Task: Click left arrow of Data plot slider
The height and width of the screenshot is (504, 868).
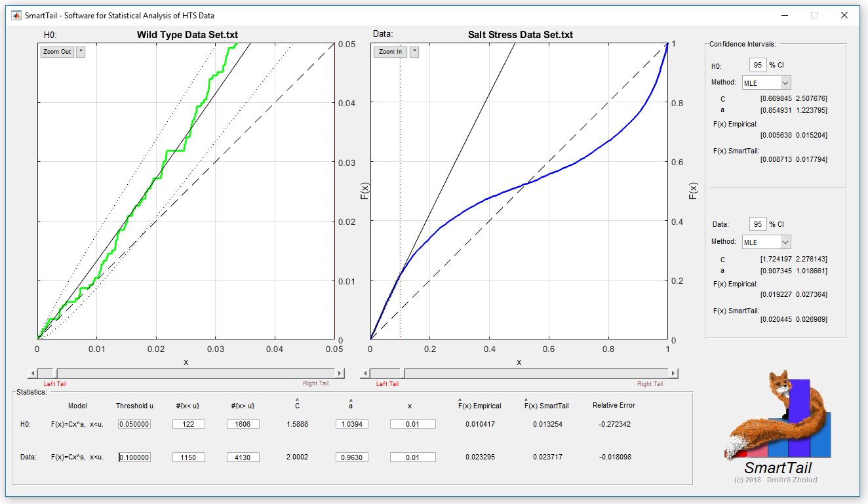Action: pos(365,373)
